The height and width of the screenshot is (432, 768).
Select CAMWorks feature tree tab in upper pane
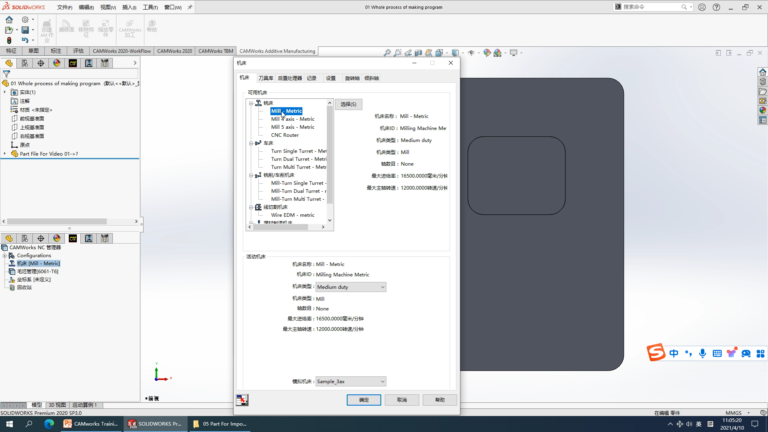73,63
